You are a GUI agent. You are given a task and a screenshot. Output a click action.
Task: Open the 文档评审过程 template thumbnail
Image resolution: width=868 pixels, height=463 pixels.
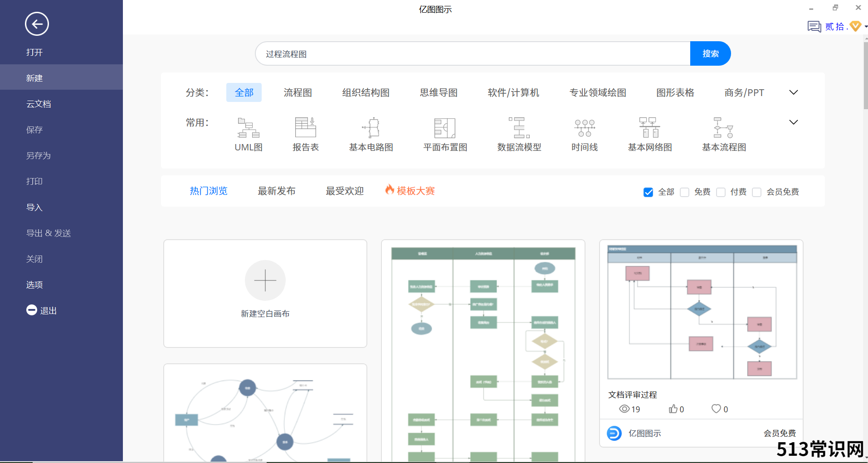(x=702, y=312)
